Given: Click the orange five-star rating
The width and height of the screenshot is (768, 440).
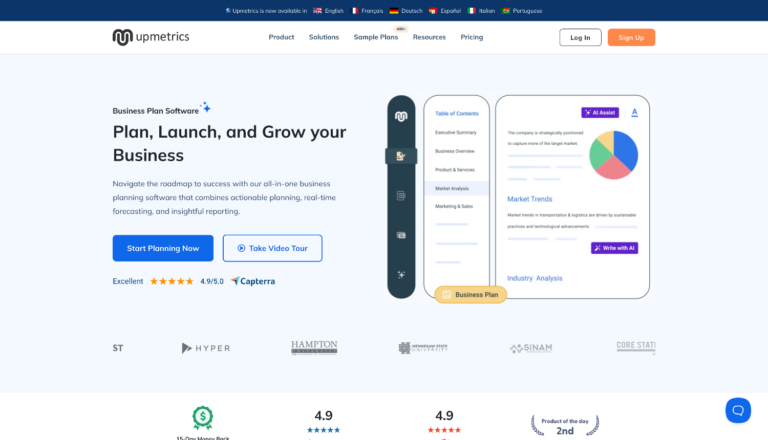Looking at the screenshot, I should 171,281.
